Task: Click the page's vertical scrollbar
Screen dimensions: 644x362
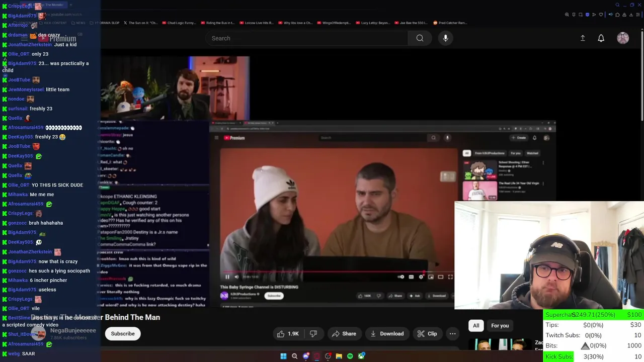Action: tap(641, 75)
